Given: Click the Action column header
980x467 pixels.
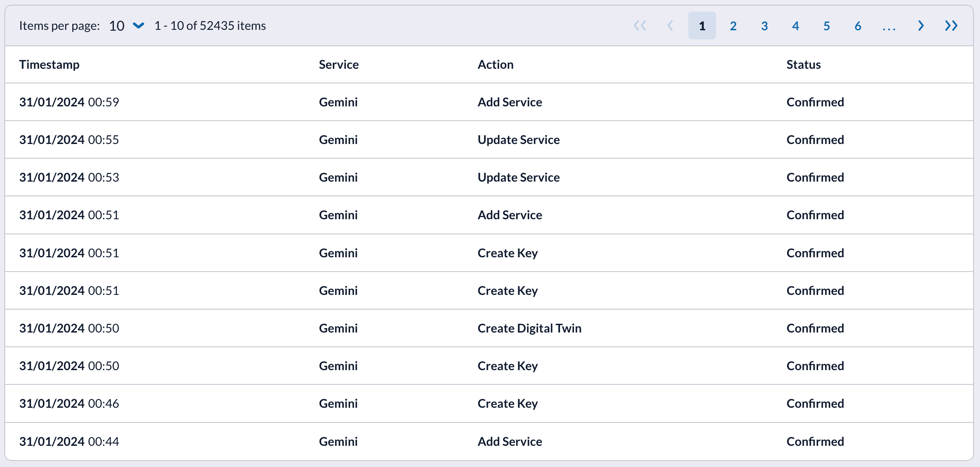Looking at the screenshot, I should (x=496, y=64).
